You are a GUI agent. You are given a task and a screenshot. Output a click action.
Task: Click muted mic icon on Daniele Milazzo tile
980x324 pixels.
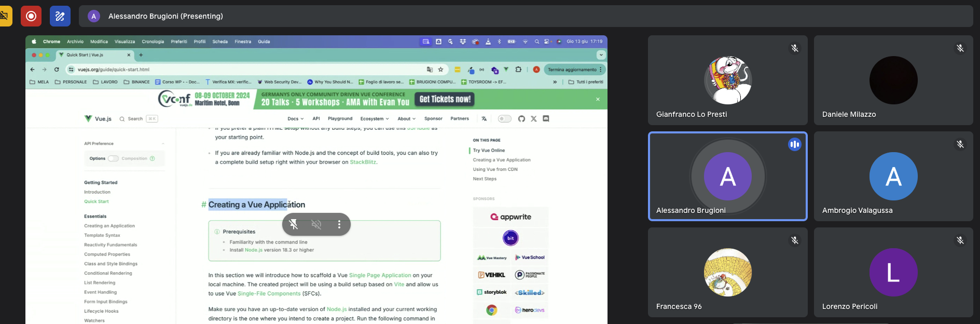pyautogui.click(x=960, y=48)
